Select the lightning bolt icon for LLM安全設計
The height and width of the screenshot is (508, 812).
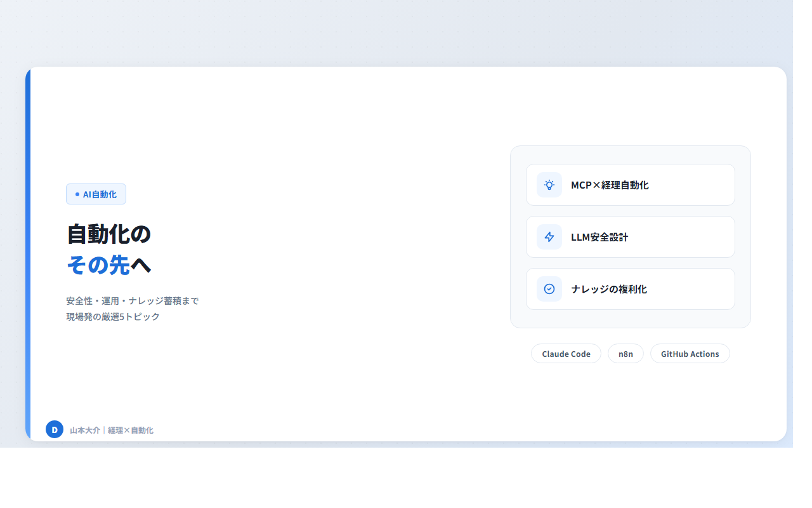[549, 237]
